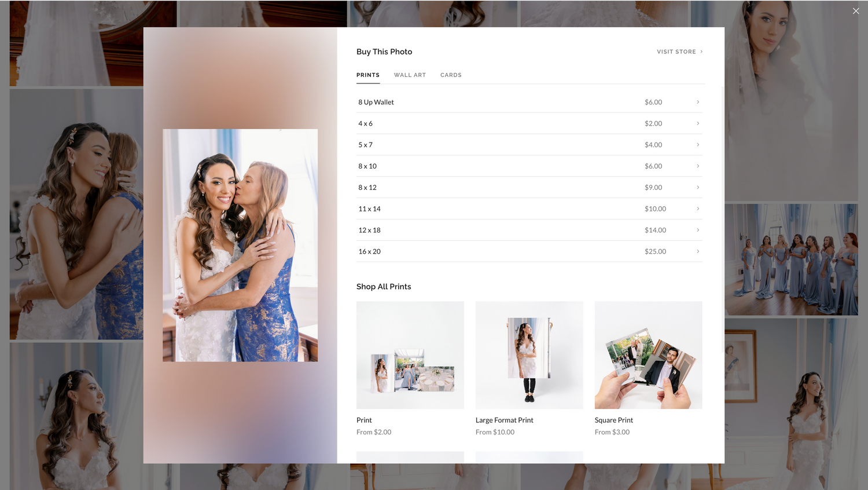Expand the 11 x 14 row arrow
This screenshot has width=868, height=490.
[x=697, y=209]
